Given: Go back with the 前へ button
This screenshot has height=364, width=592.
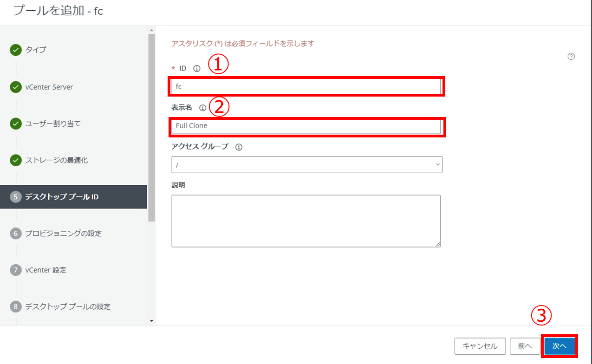Looking at the screenshot, I should (525, 346).
